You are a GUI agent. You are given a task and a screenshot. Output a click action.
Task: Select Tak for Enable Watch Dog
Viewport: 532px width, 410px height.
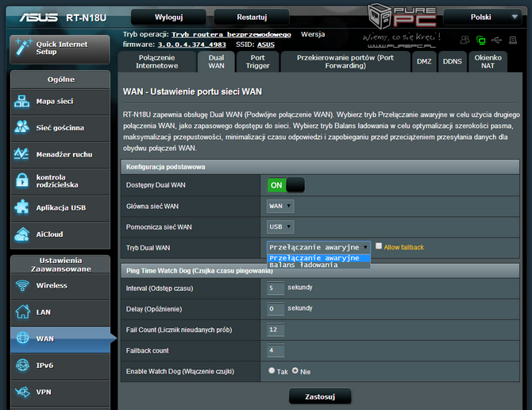tap(272, 370)
